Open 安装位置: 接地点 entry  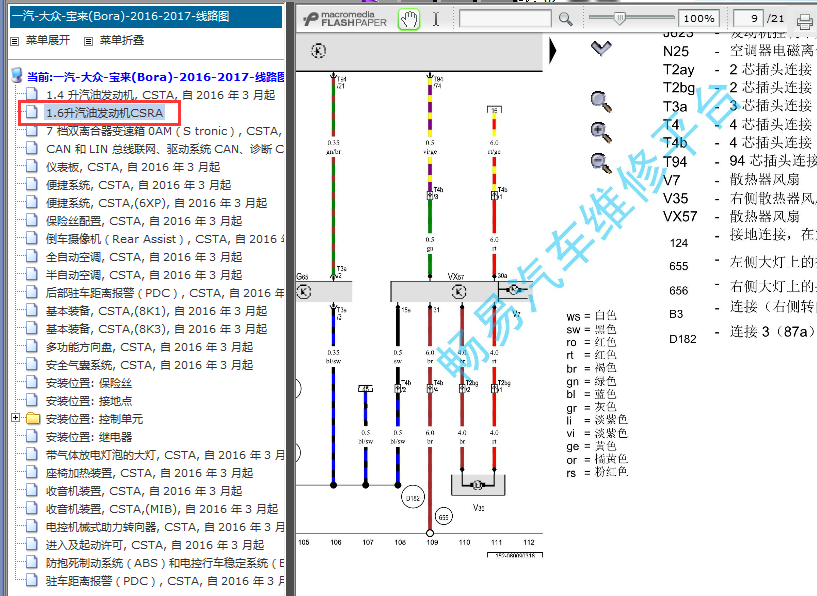pos(89,401)
